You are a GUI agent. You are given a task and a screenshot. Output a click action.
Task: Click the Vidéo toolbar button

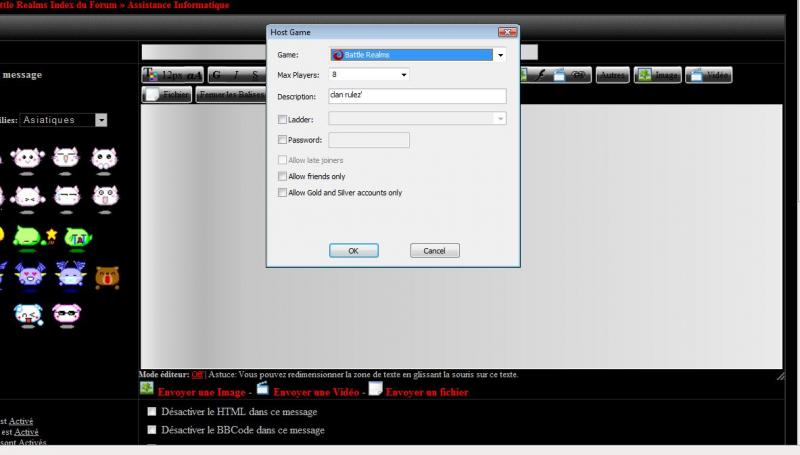coord(709,75)
